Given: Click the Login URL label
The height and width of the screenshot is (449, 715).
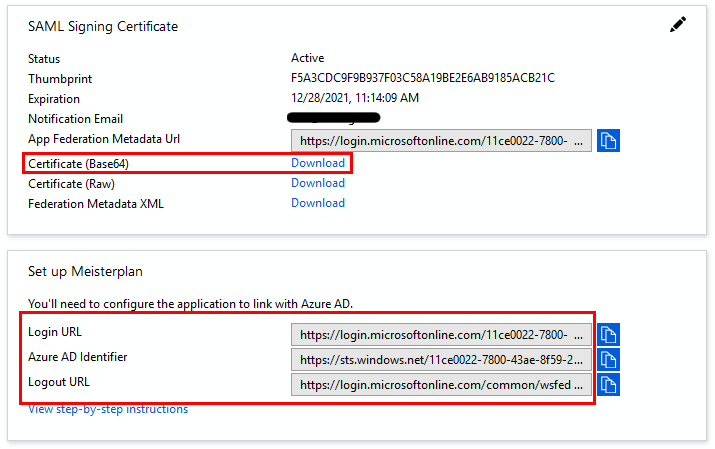Looking at the screenshot, I should tap(55, 332).
